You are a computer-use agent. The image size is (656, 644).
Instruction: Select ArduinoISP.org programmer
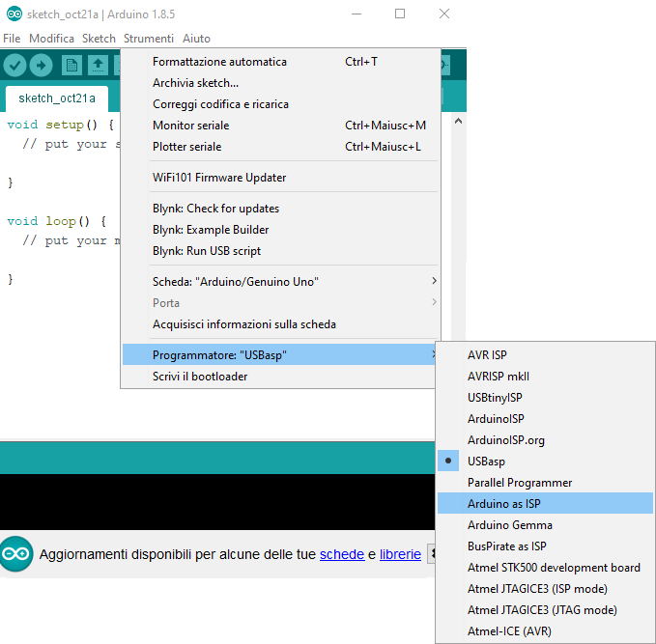545,440
